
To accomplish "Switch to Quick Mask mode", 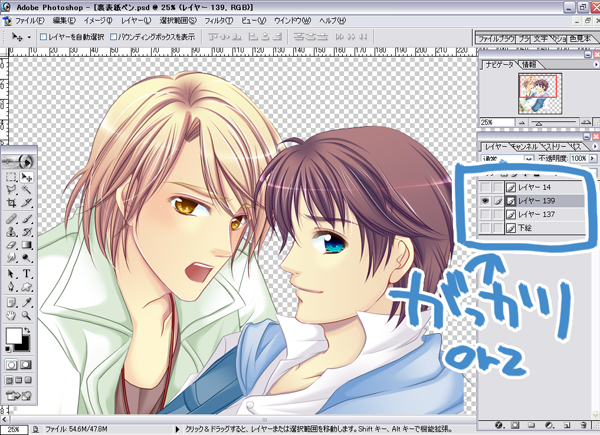I will coord(26,365).
